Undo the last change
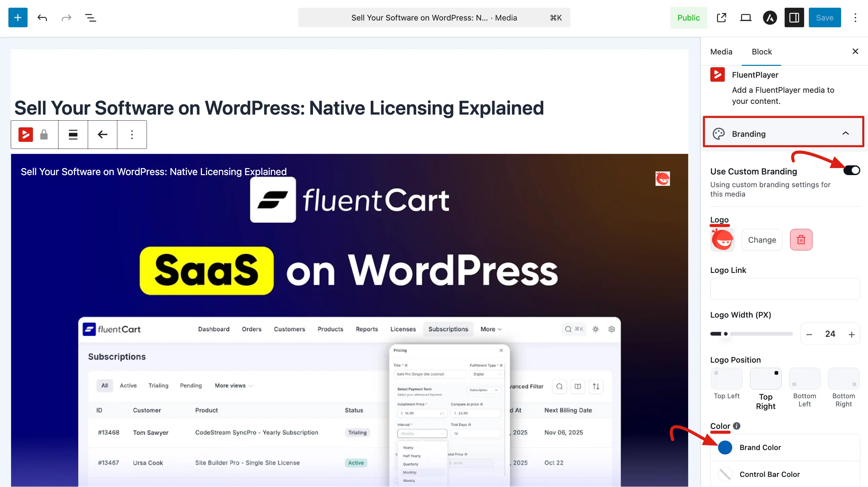The image size is (868, 487). pyautogui.click(x=42, y=17)
